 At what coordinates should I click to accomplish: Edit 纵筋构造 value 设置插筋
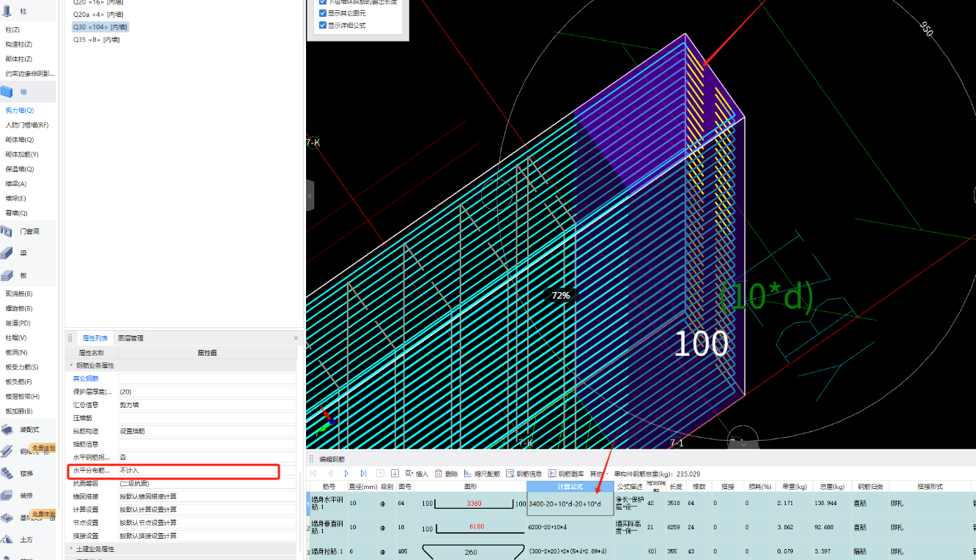click(207, 431)
